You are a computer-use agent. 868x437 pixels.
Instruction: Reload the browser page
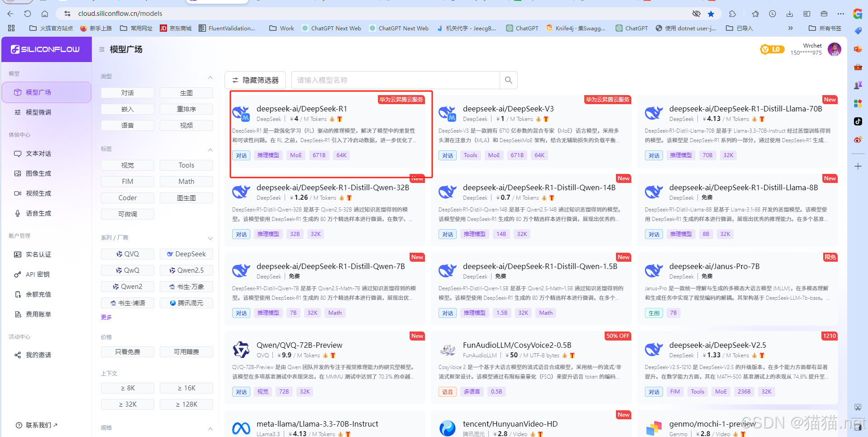click(x=28, y=14)
